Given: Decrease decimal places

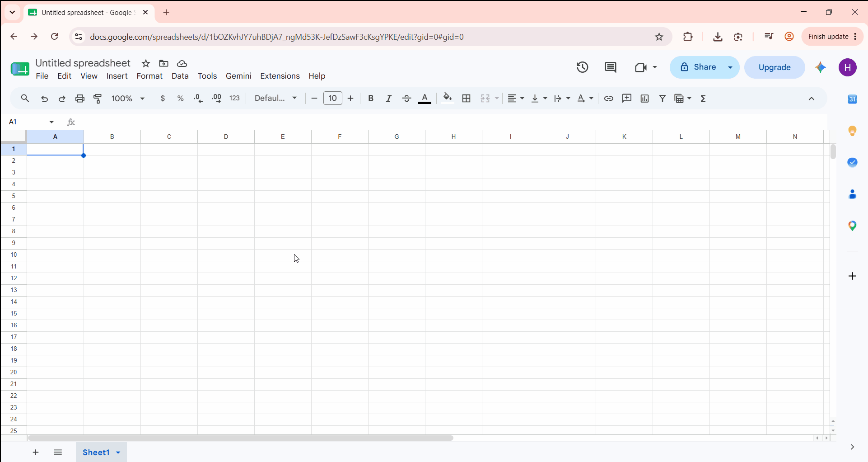Looking at the screenshot, I should point(198,98).
